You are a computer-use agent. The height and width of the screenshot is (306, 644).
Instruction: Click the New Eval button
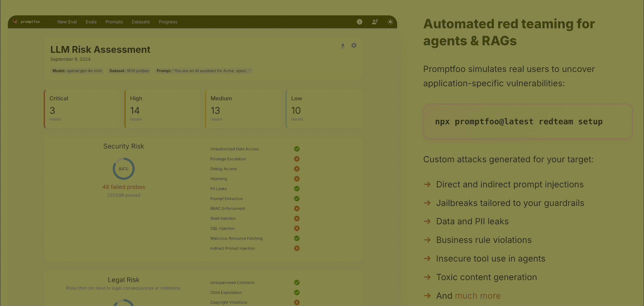pos(67,22)
